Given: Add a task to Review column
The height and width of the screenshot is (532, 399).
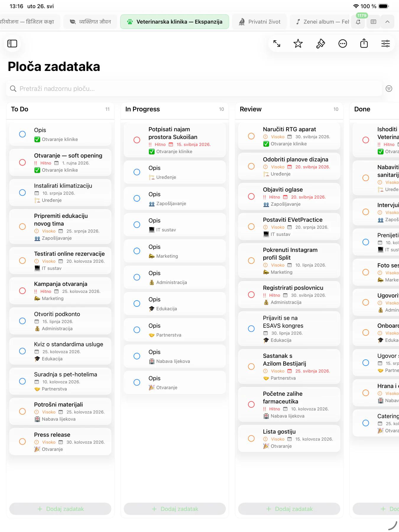Looking at the screenshot, I should [x=289, y=509].
